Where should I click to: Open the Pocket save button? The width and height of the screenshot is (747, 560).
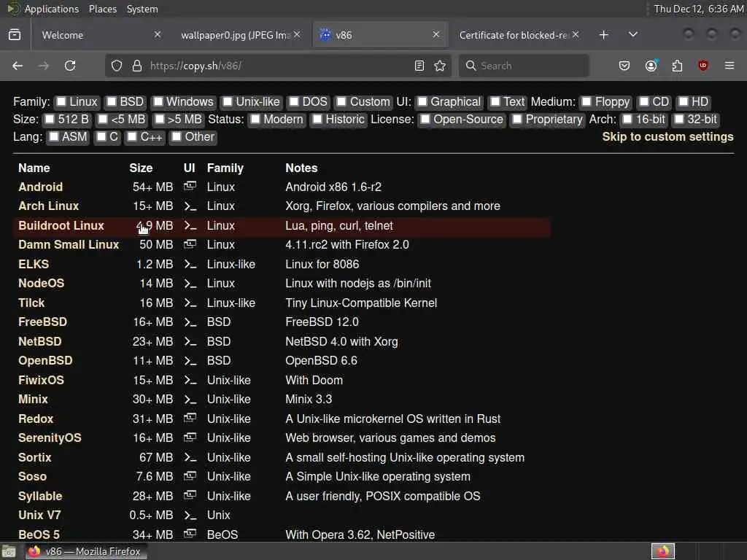coord(624,66)
